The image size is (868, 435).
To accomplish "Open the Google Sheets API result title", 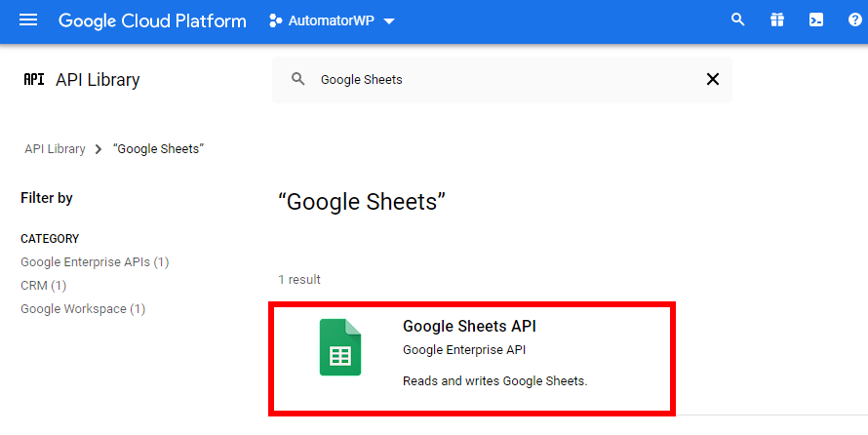I will tap(469, 327).
